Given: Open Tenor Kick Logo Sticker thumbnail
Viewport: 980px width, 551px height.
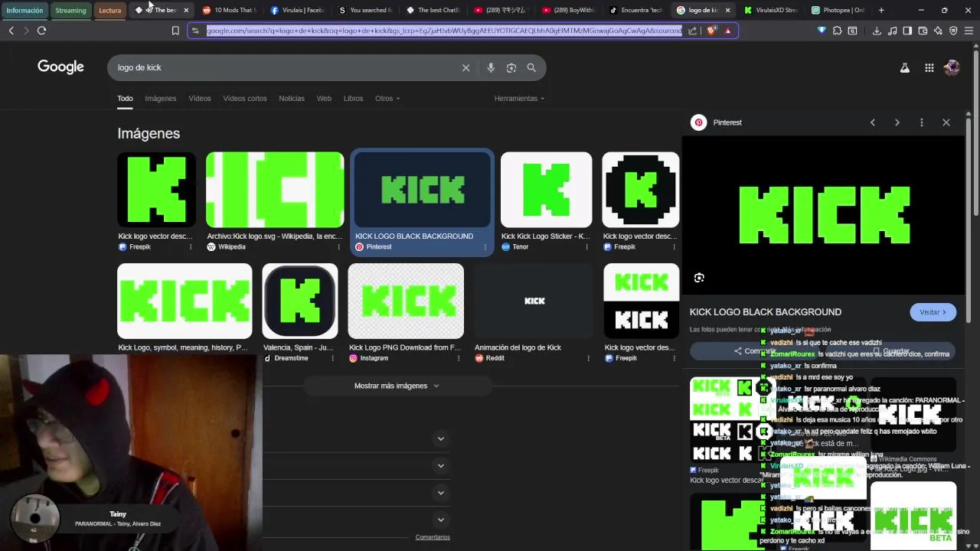Looking at the screenshot, I should point(546,190).
